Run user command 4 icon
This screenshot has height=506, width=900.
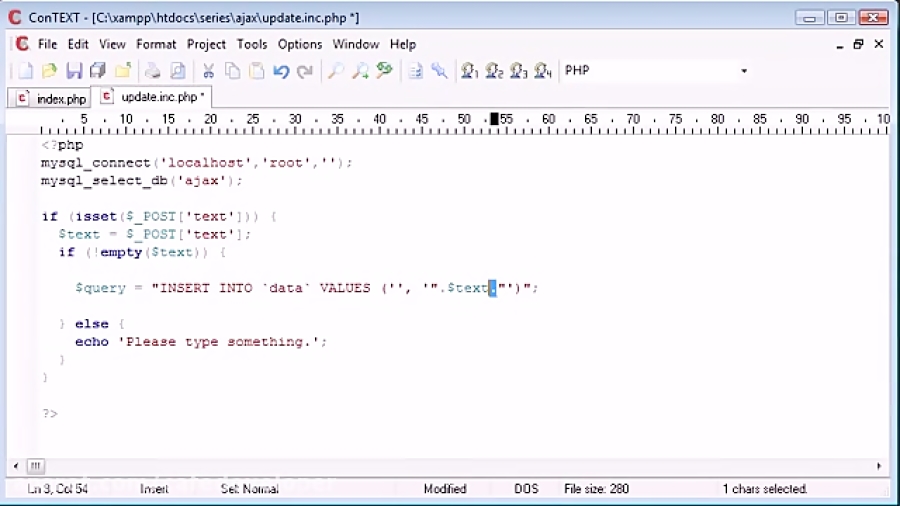pos(543,71)
